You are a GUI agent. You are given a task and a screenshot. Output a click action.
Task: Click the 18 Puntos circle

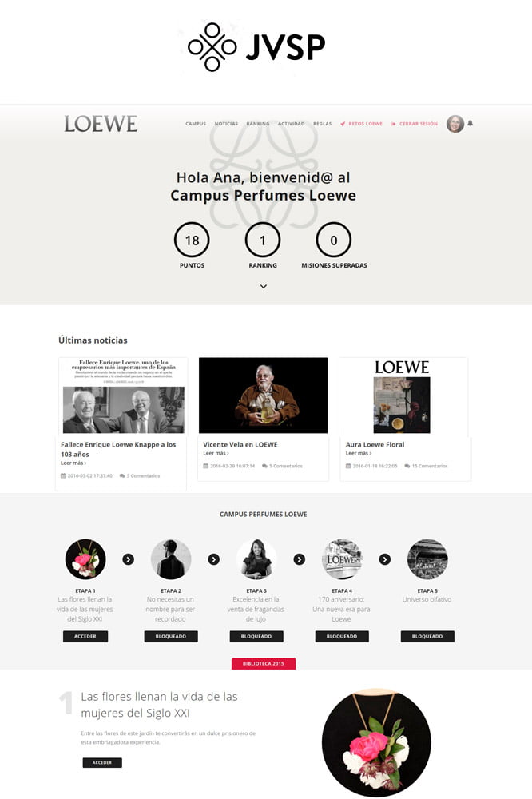tap(192, 240)
